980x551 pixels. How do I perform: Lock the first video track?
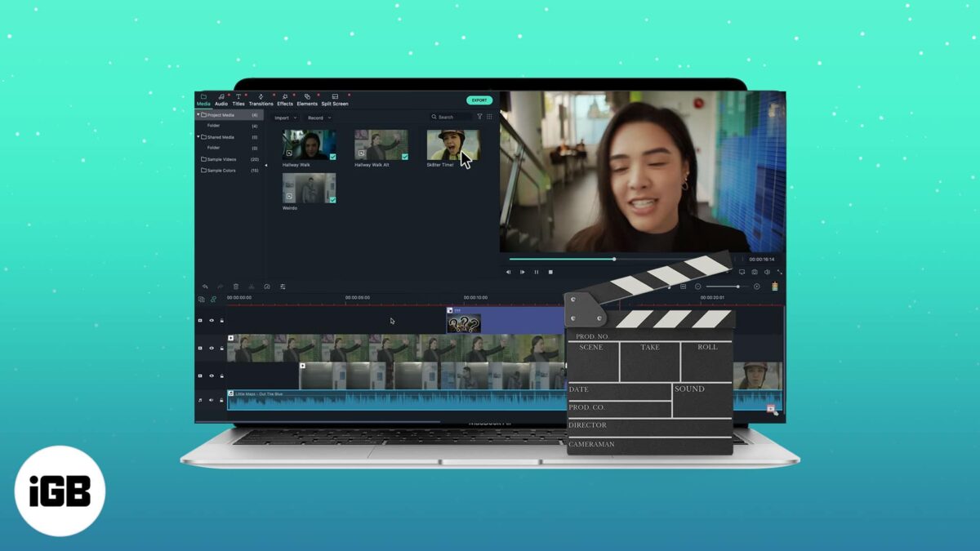[221, 320]
